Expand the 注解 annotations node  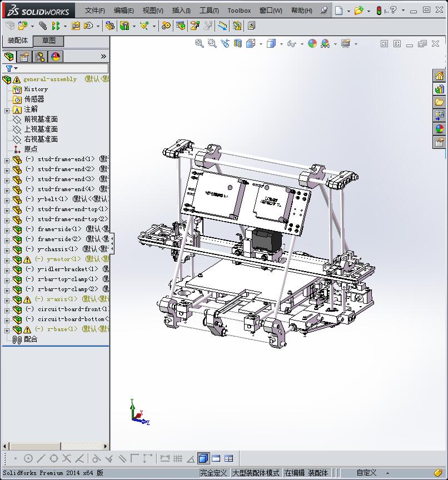coord(7,111)
